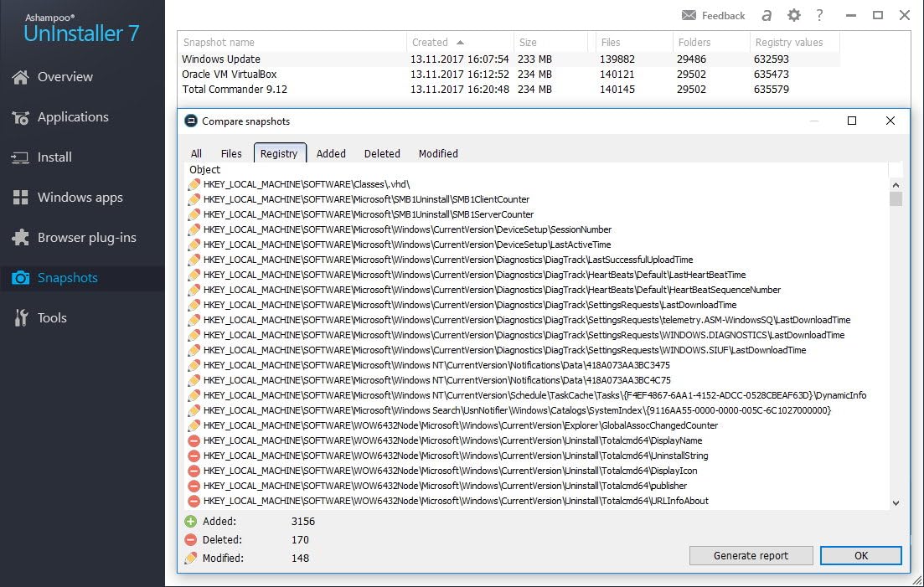Switch to the Added tab
This screenshot has width=924, height=587.
pos(331,154)
